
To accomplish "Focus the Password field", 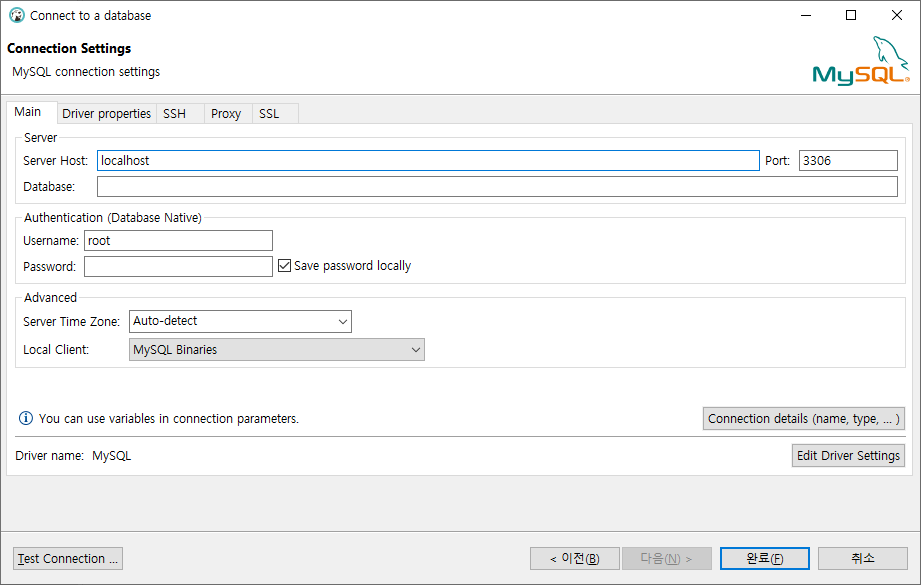I will click(x=179, y=267).
